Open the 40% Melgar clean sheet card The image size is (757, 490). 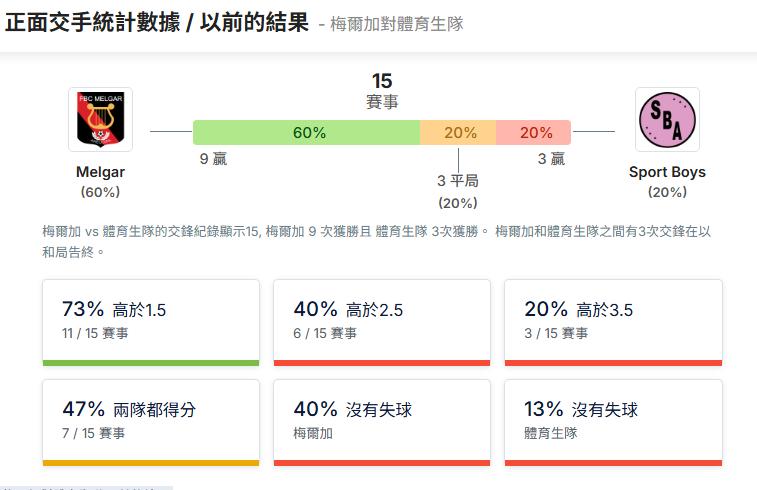[x=382, y=422]
